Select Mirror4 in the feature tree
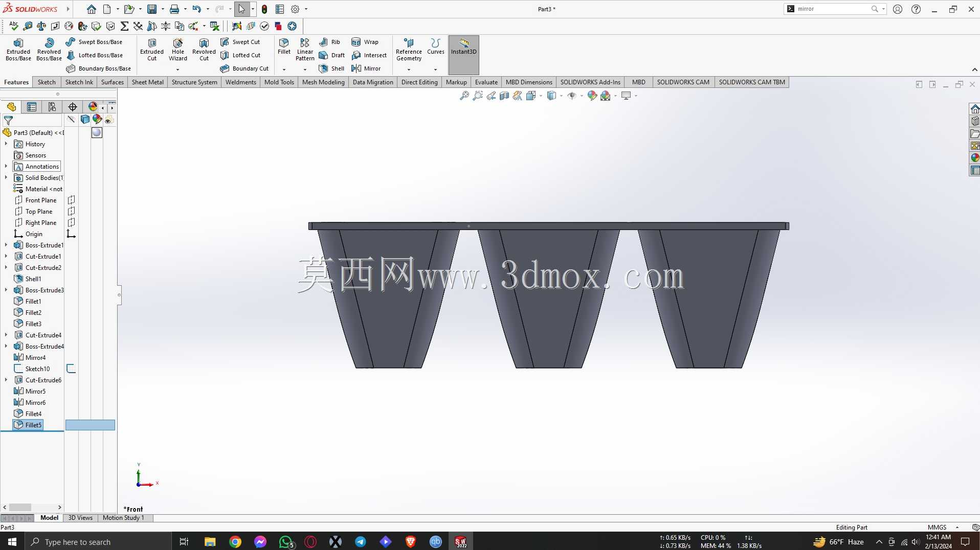 tap(30, 358)
